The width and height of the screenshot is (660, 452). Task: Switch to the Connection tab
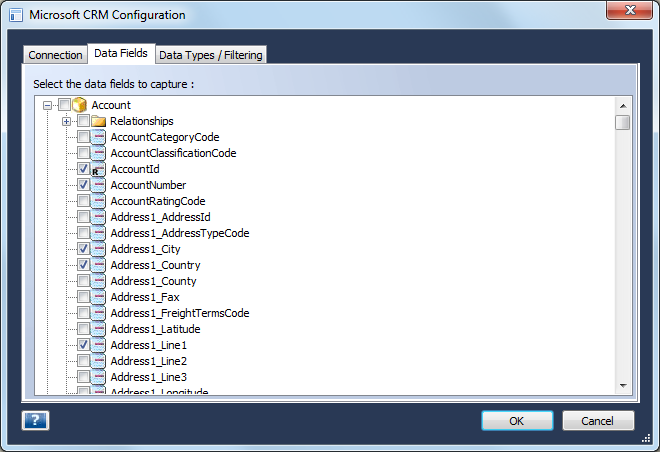pos(55,55)
